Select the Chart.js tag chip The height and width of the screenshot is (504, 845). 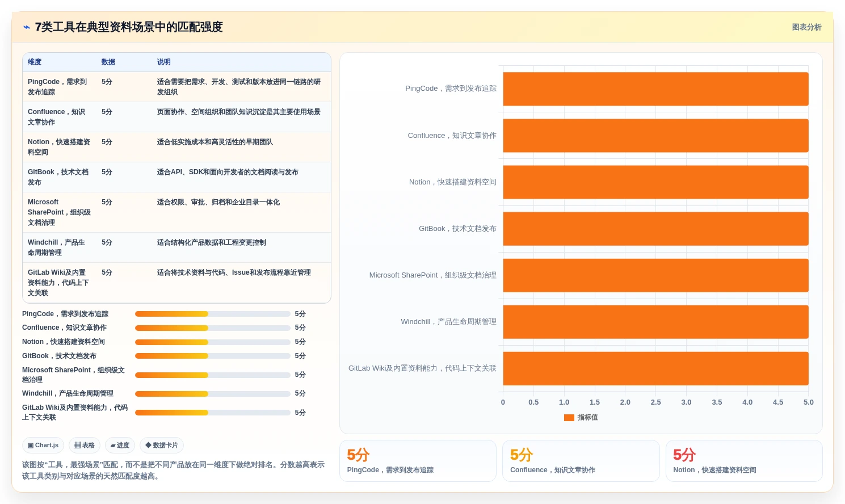tap(43, 446)
